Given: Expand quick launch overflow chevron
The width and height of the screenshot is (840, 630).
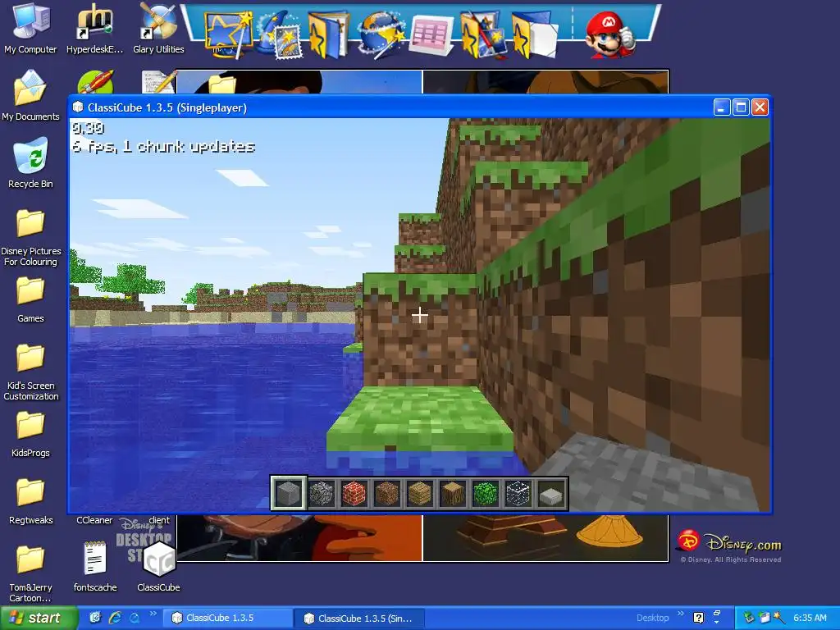Looking at the screenshot, I should click(153, 614).
